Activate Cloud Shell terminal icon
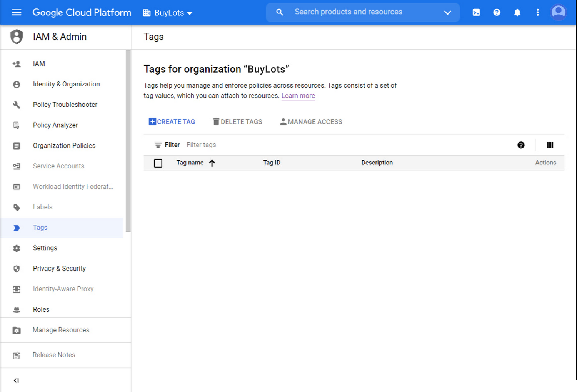 point(476,12)
